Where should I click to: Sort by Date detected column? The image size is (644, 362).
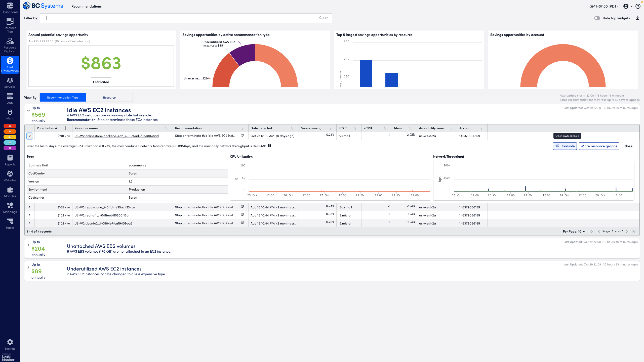tap(273, 128)
